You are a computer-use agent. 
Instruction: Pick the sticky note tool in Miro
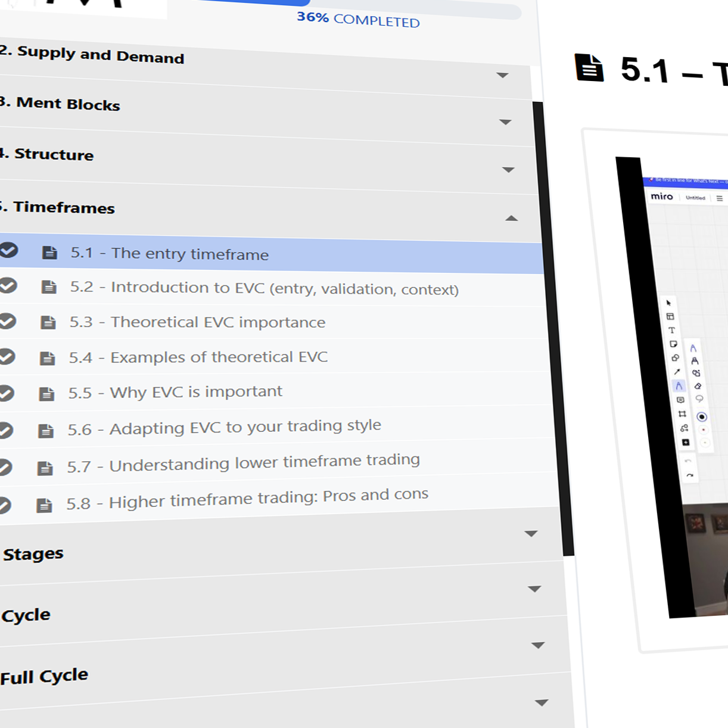coord(673,344)
